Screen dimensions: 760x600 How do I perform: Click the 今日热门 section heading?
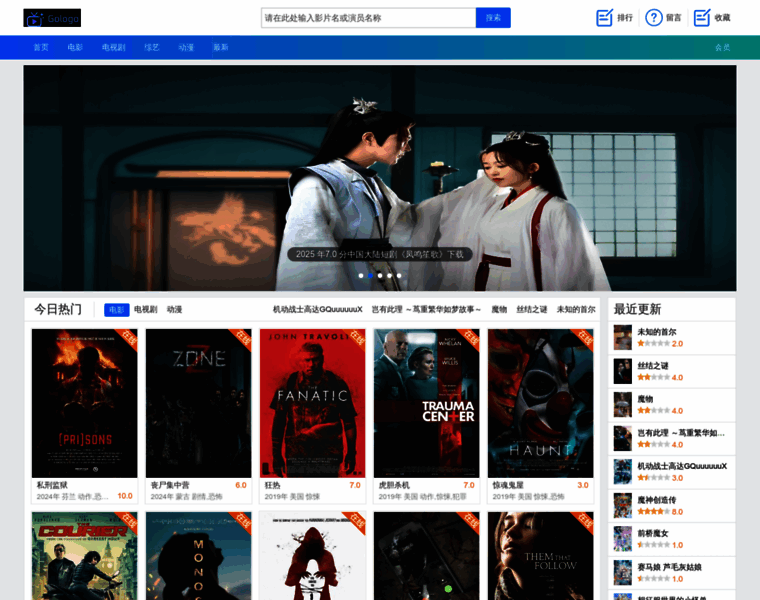tap(58, 310)
